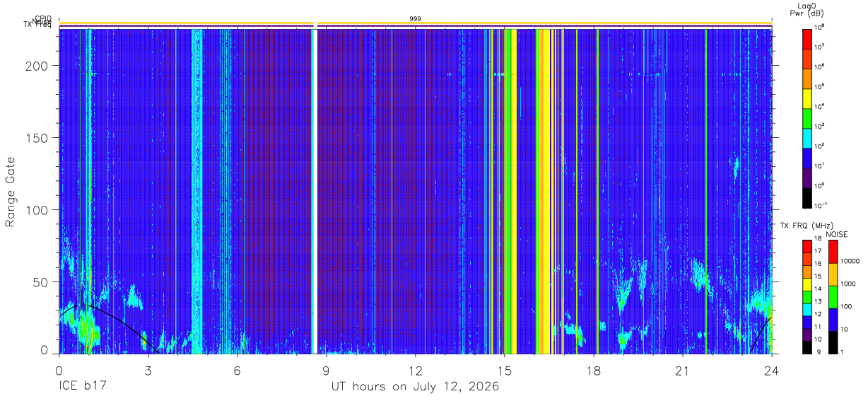Click the x-axis tick label '15'
Viewport: 868px width, 401px height.
[x=505, y=371]
